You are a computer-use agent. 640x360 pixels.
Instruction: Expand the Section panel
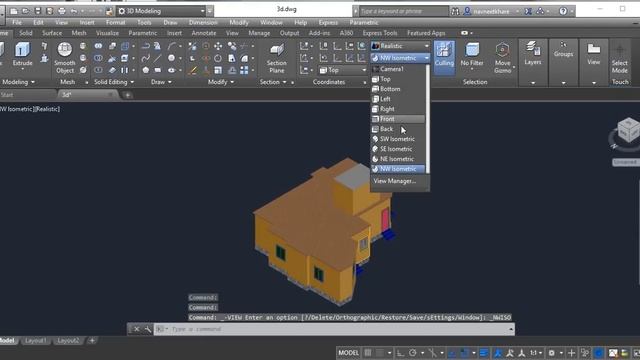click(273, 82)
